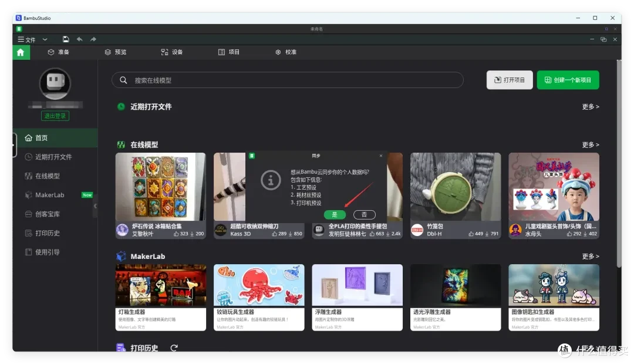Viewport: 634px width, 364px height.
Task: Click the 创建一个新项目 button
Action: coord(568,80)
